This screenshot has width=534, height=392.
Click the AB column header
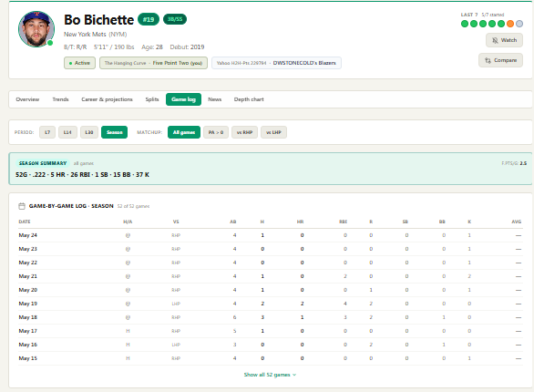(233, 222)
